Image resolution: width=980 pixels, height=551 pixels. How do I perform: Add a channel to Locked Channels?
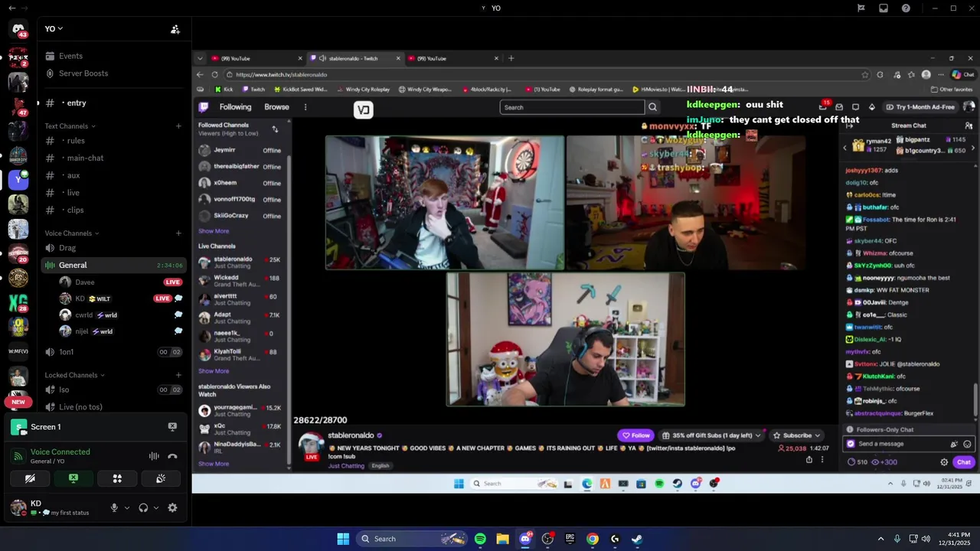tap(178, 375)
